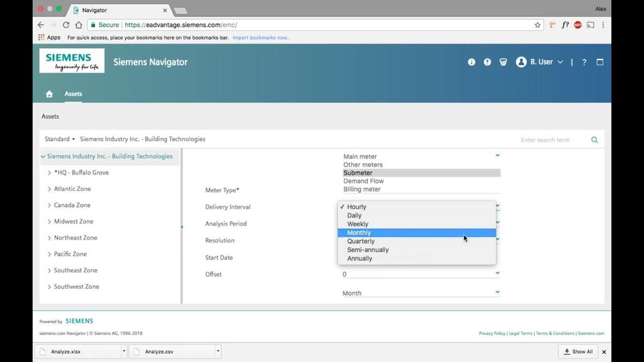Open the new browser tab button

pos(180,11)
